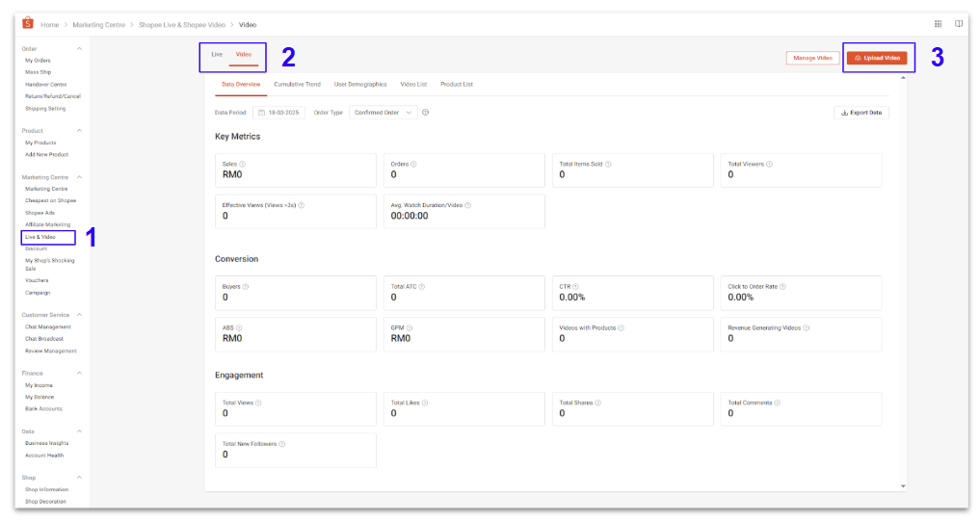This screenshot has height=520, width=980.
Task: Collapse the Finance sidebar section
Action: (79, 374)
